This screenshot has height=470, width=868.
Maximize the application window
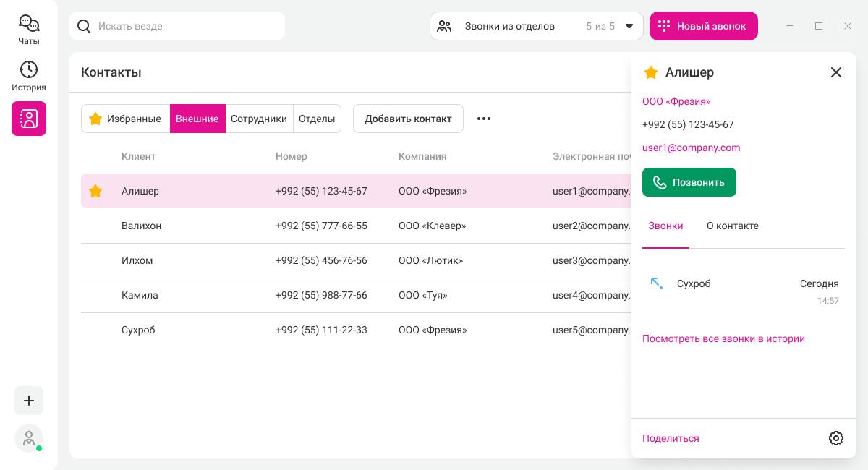819,26
